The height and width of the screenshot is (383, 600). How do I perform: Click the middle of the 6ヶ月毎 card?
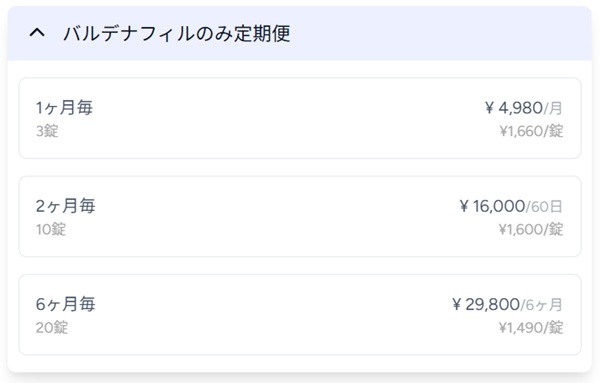300,315
